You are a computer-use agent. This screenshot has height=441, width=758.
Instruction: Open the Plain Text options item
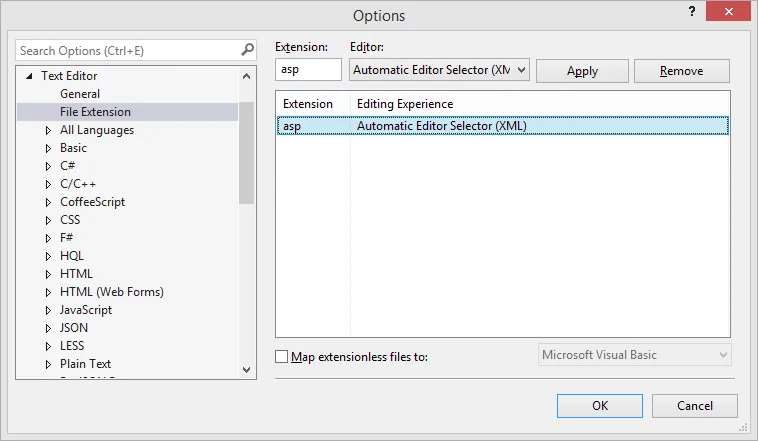click(85, 364)
